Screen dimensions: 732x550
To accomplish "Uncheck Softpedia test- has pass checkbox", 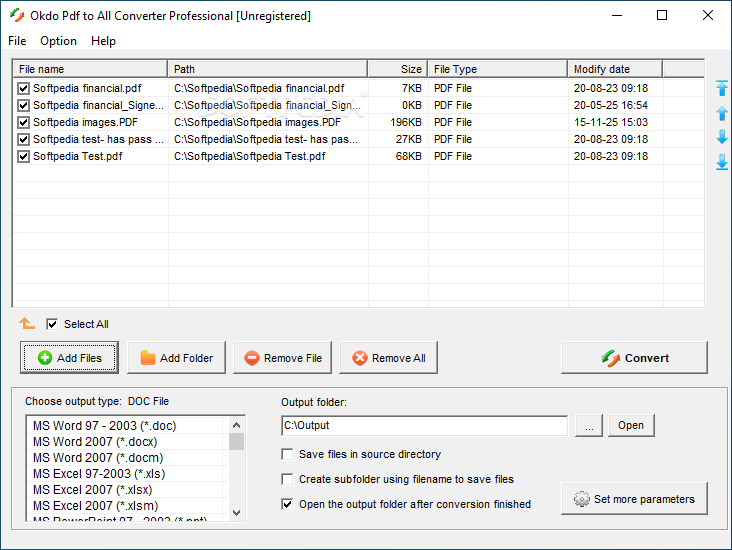I will coord(23,139).
